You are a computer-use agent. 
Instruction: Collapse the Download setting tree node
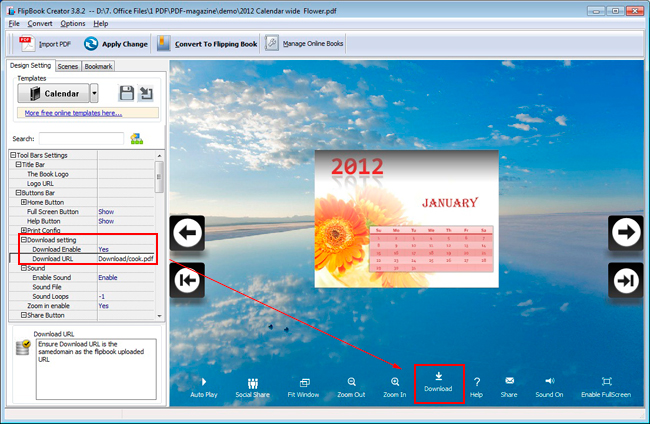point(24,239)
